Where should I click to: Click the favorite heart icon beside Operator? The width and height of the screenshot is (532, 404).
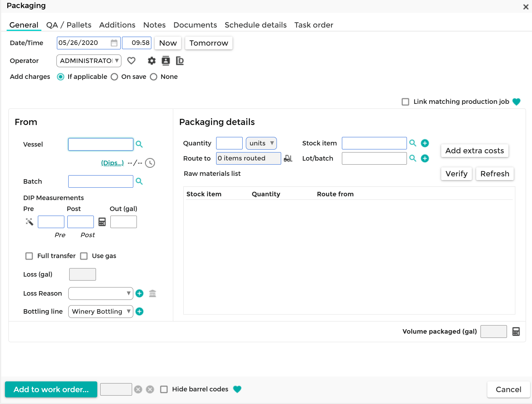131,61
